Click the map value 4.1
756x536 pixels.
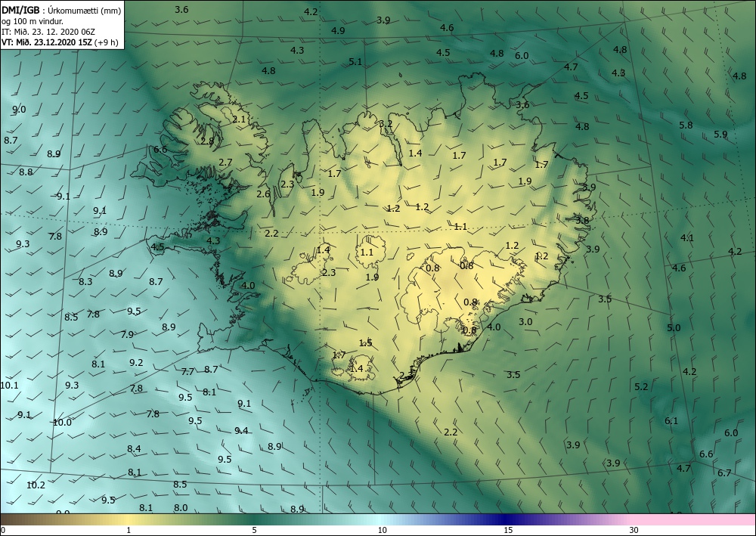click(687, 237)
